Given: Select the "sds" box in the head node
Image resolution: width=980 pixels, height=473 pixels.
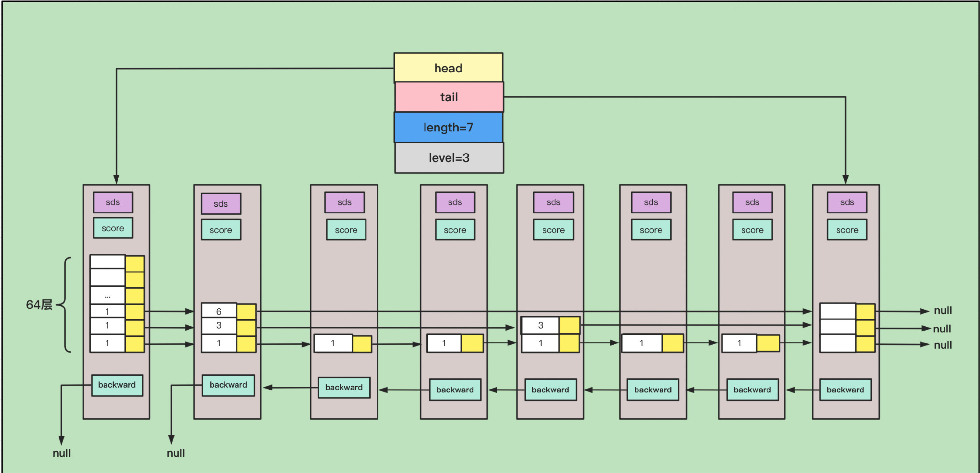Looking at the screenshot, I should tap(113, 202).
